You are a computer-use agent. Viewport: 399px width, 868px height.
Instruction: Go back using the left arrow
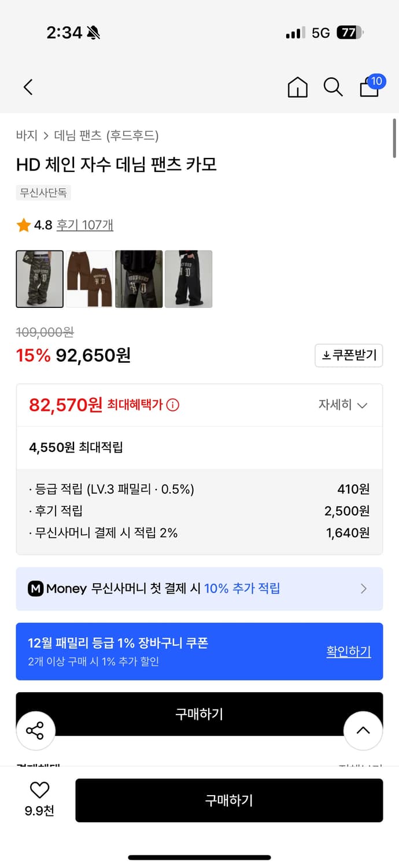tap(27, 87)
